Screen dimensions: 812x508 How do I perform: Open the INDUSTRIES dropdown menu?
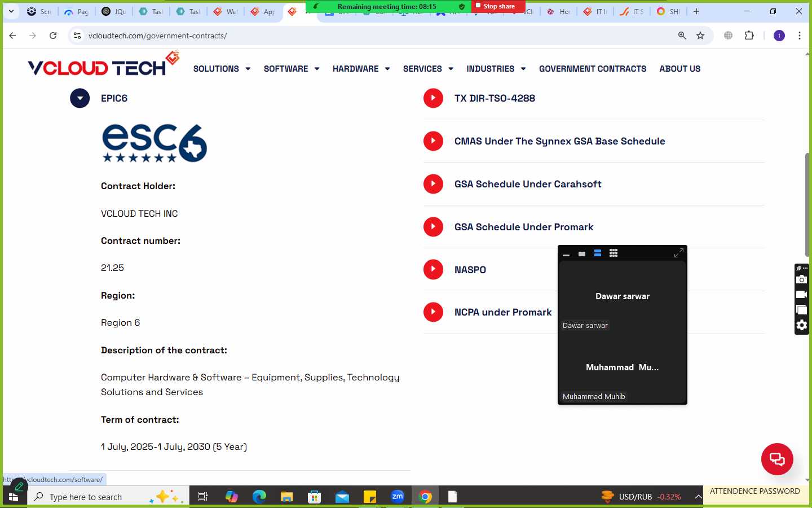(496, 69)
